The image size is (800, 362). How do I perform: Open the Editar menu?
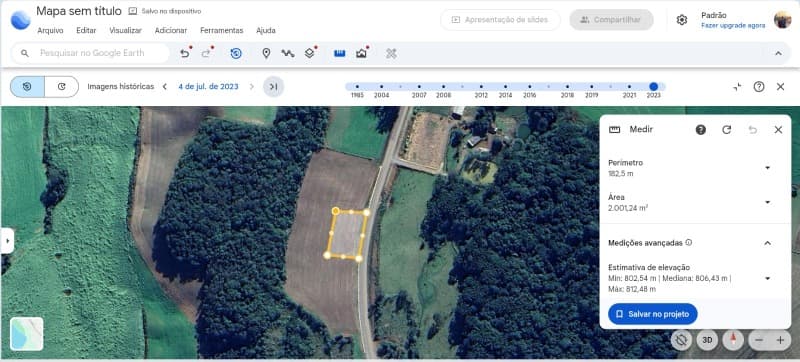(86, 31)
